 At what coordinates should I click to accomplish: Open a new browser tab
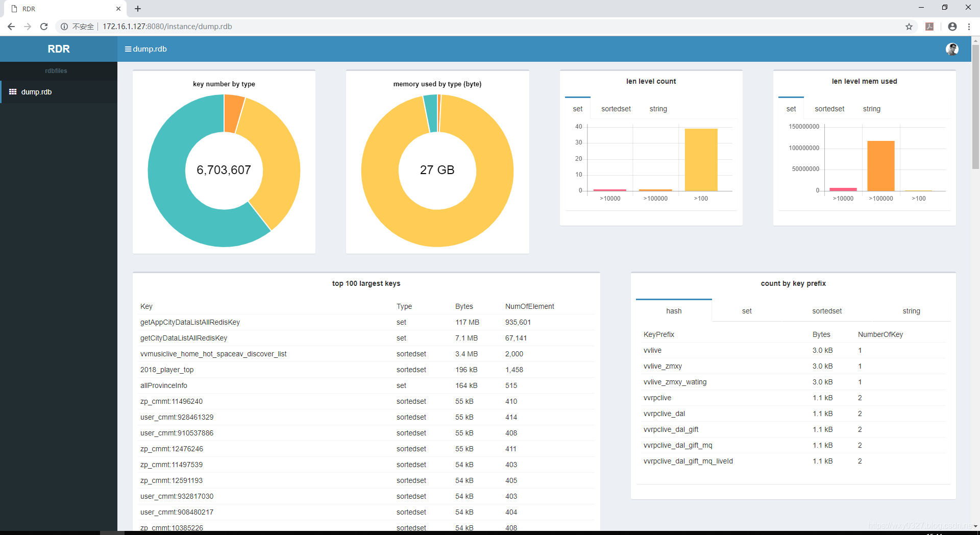pos(138,9)
